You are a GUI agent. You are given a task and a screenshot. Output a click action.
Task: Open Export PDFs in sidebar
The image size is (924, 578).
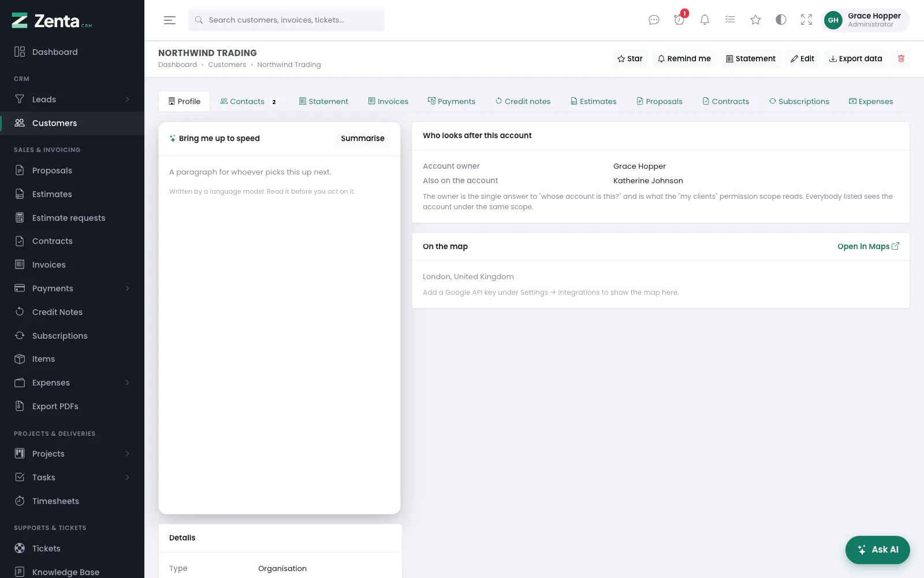(x=72, y=406)
